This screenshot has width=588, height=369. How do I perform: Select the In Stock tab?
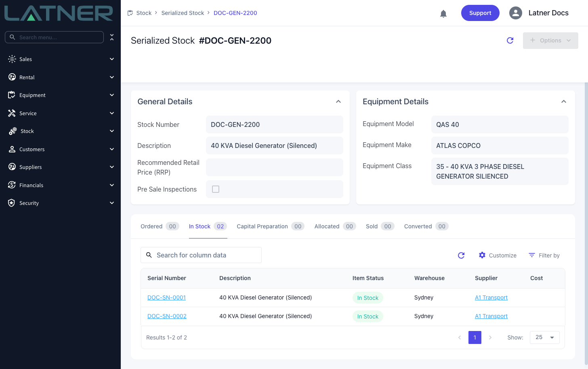208,226
